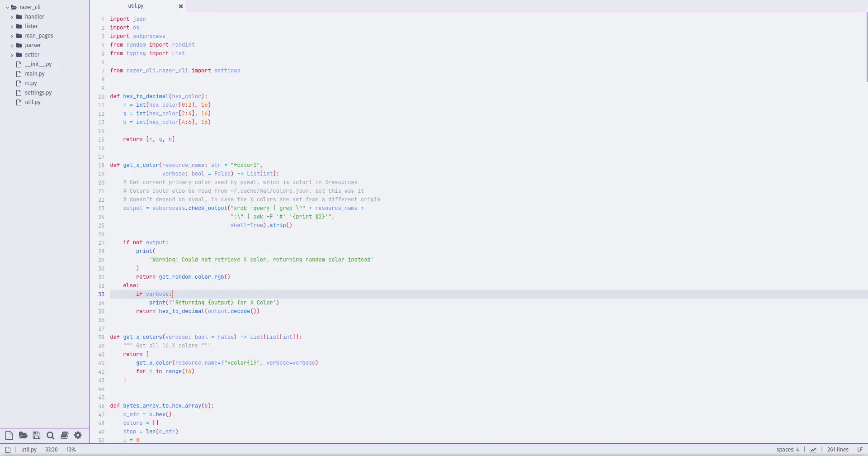Click line number 10 in the gutter
Image resolution: width=868 pixels, height=456 pixels.
pyautogui.click(x=101, y=97)
